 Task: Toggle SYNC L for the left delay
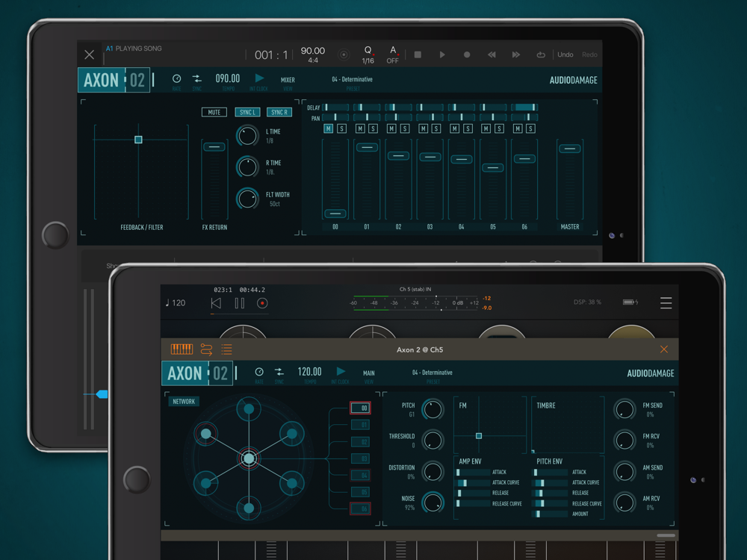pyautogui.click(x=248, y=113)
